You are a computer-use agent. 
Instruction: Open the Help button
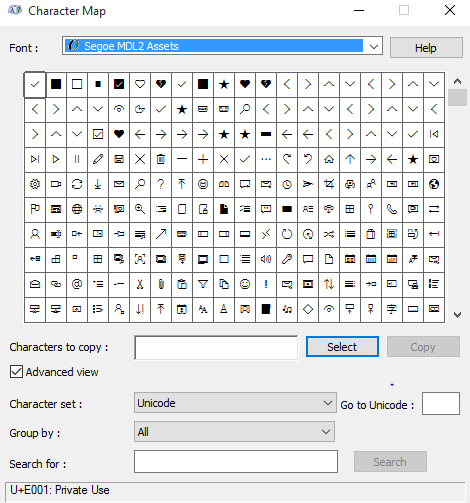click(x=426, y=48)
